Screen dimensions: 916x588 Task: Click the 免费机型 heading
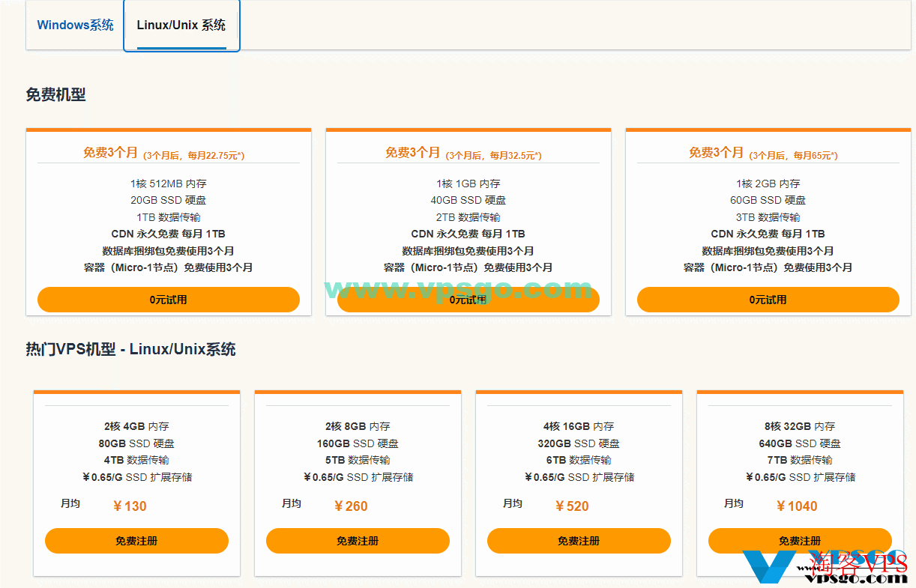point(56,94)
